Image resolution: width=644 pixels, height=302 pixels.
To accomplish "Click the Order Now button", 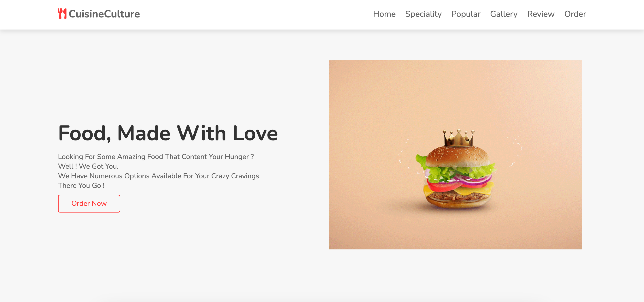I will (89, 204).
